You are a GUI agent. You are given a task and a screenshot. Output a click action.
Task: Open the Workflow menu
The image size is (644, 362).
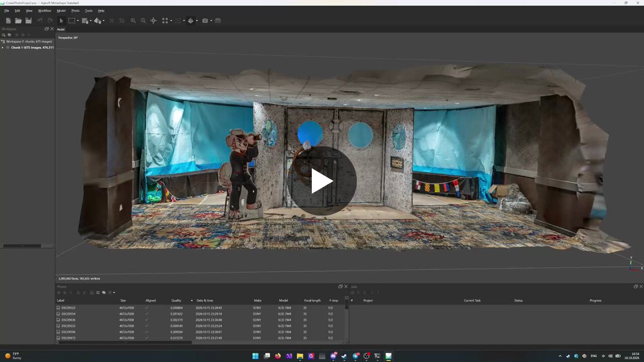45,10
